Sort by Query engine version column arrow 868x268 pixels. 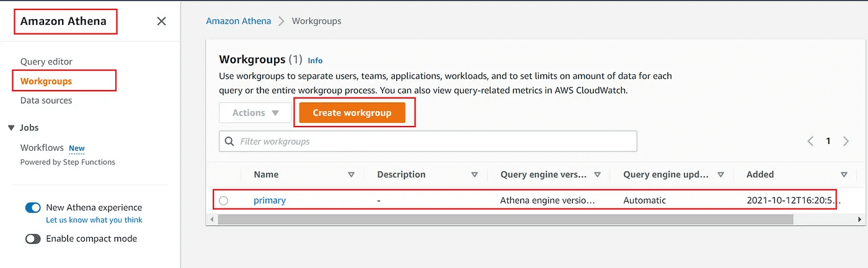point(598,175)
